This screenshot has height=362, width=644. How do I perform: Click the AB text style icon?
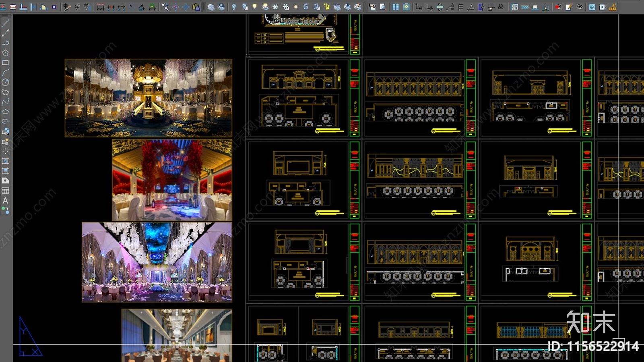tap(501, 7)
